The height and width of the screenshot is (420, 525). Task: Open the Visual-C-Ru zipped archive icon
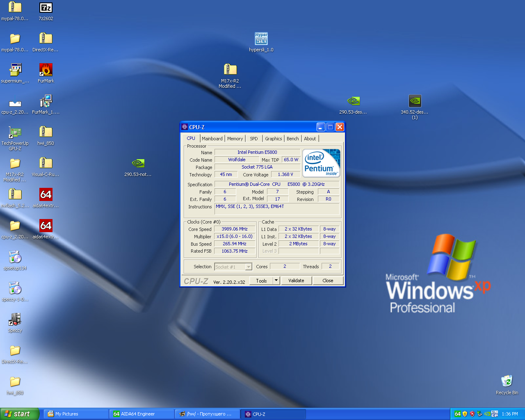point(46,164)
